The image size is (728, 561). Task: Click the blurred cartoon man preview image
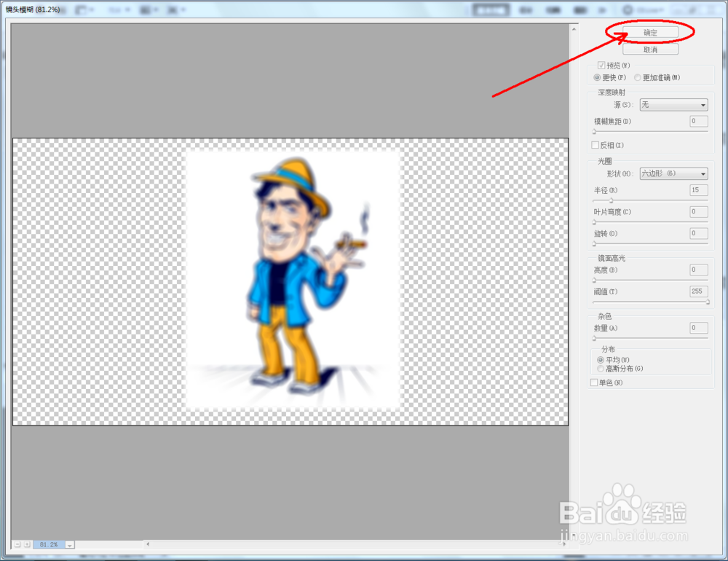click(293, 280)
